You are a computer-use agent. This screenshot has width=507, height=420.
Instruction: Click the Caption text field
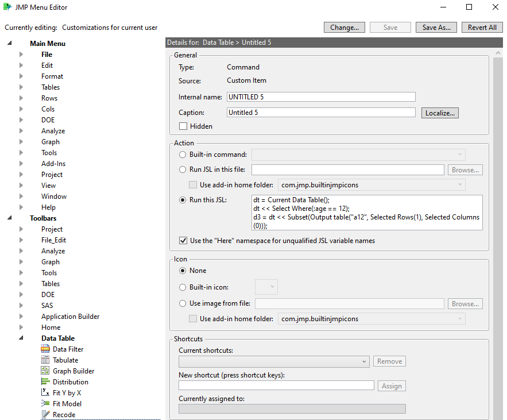point(321,112)
